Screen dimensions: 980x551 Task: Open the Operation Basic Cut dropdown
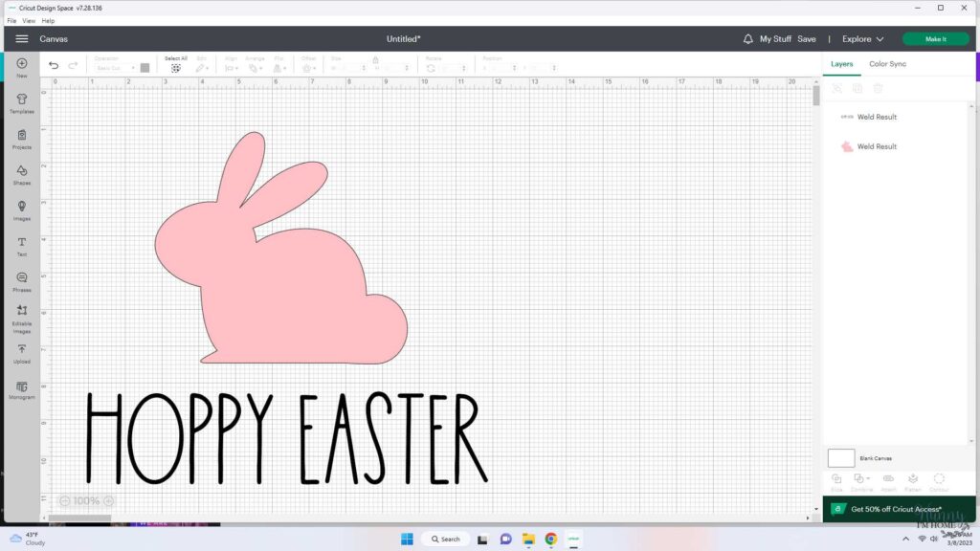pyautogui.click(x=115, y=68)
